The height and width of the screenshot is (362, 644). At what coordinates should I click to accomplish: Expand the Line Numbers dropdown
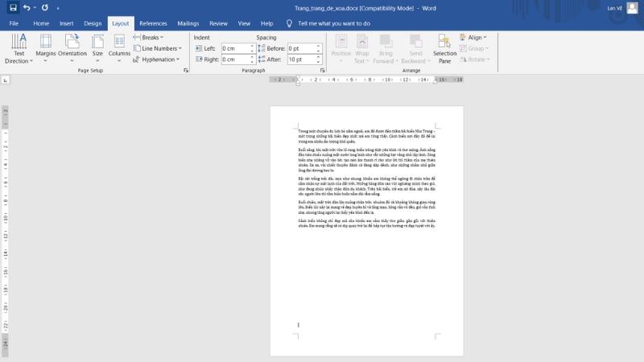coord(159,48)
